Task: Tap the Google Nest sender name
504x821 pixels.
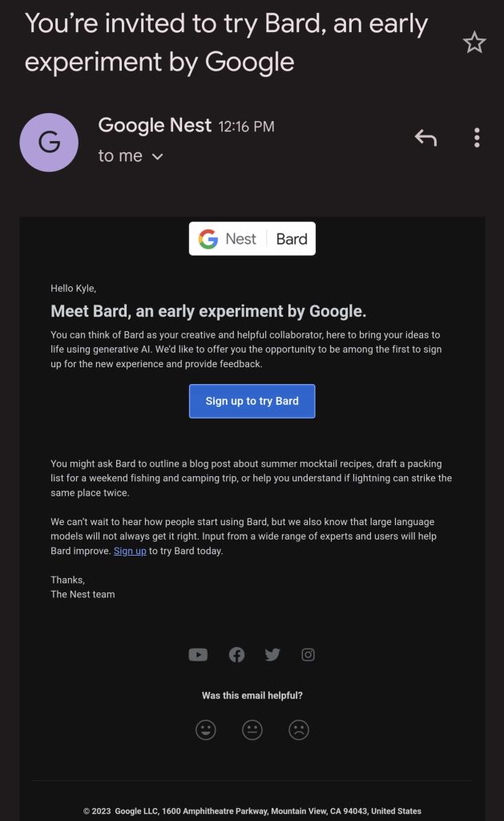Action: coord(155,125)
